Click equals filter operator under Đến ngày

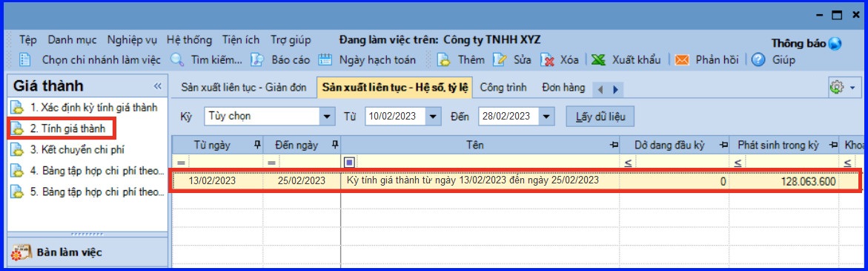(x=271, y=163)
